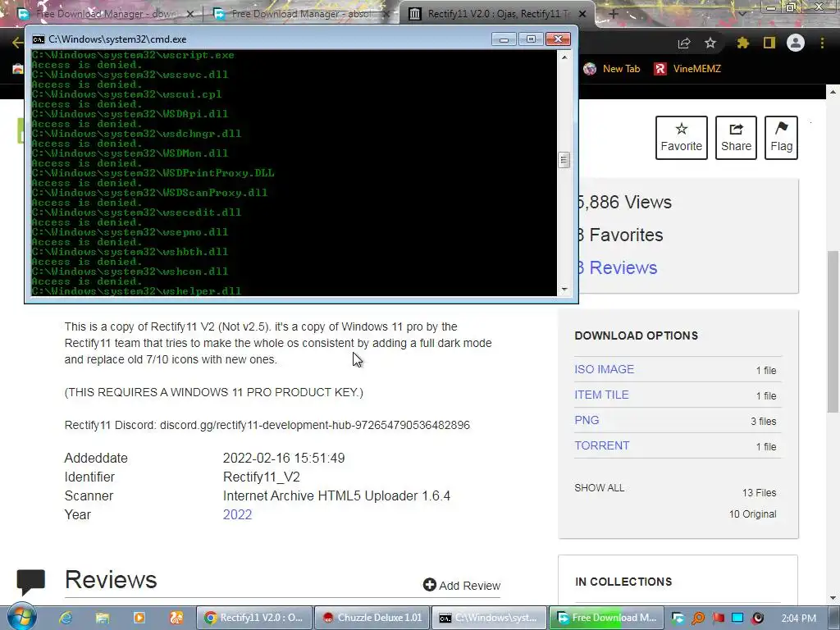Viewport: 840px width, 630px height.
Task: Click the Favorite star button
Action: (681, 138)
